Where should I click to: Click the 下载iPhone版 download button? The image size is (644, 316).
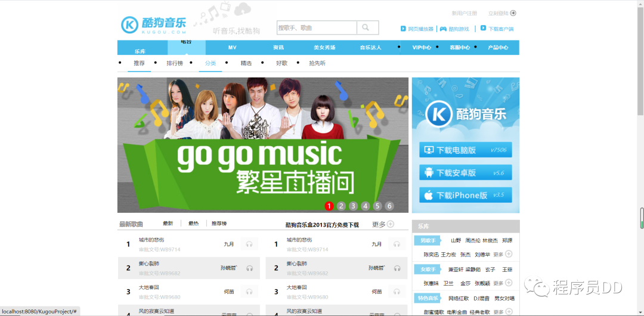pos(465,195)
